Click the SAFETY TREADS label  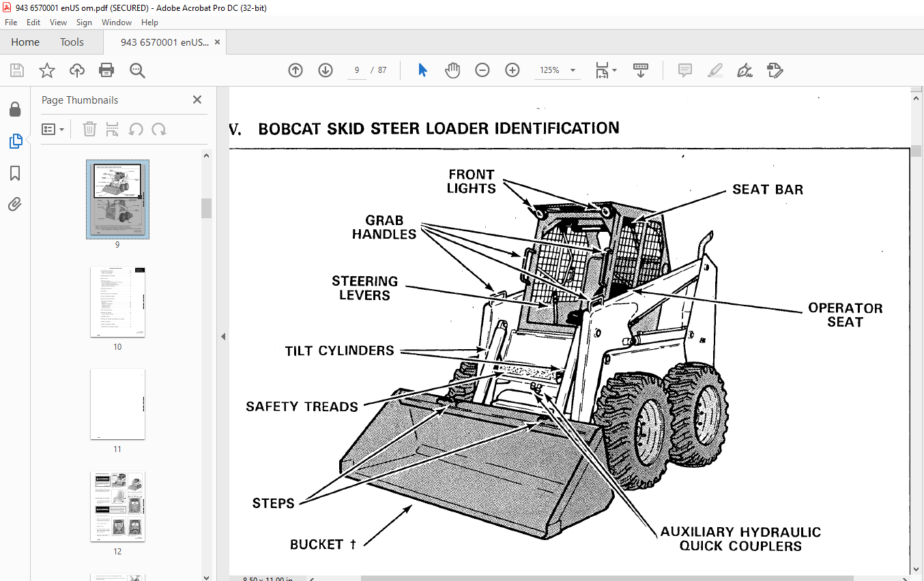(x=302, y=406)
